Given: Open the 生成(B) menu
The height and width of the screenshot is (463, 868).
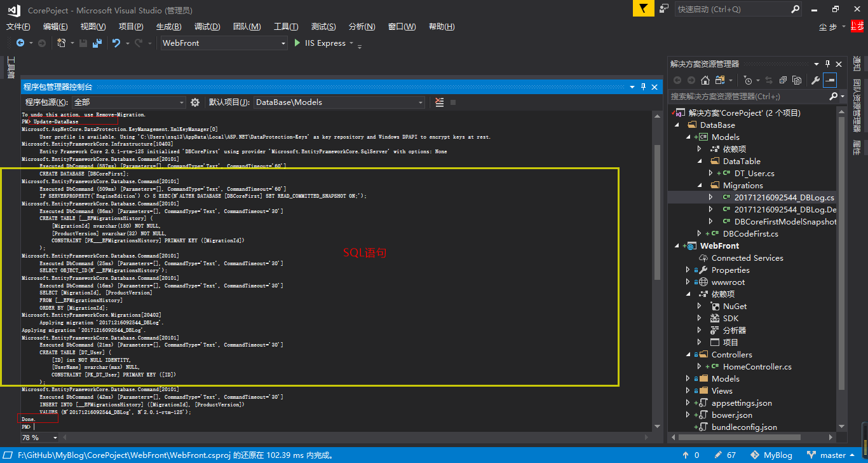Looking at the screenshot, I should [168, 27].
